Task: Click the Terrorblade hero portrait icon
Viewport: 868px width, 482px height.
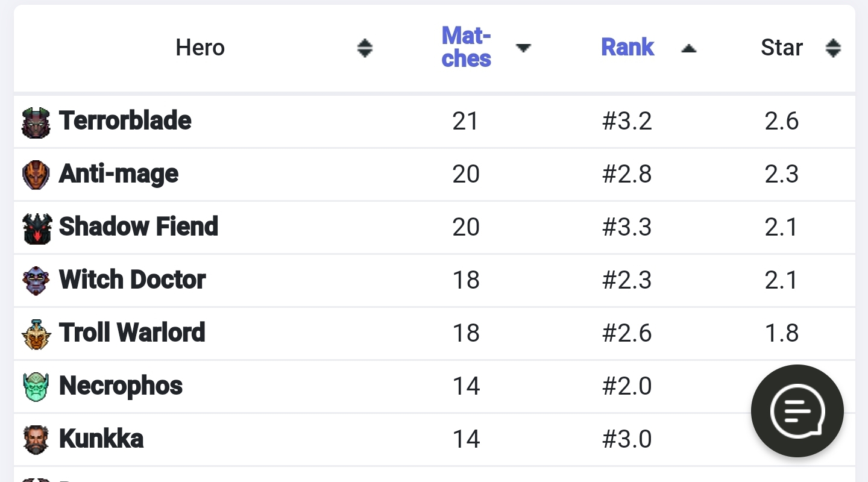Action: click(x=36, y=122)
